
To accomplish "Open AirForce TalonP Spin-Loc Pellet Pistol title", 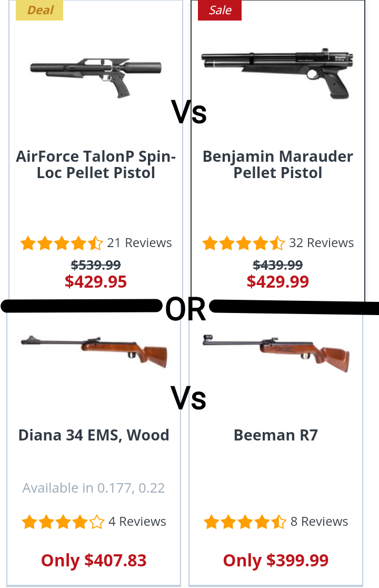I will pyautogui.click(x=96, y=164).
